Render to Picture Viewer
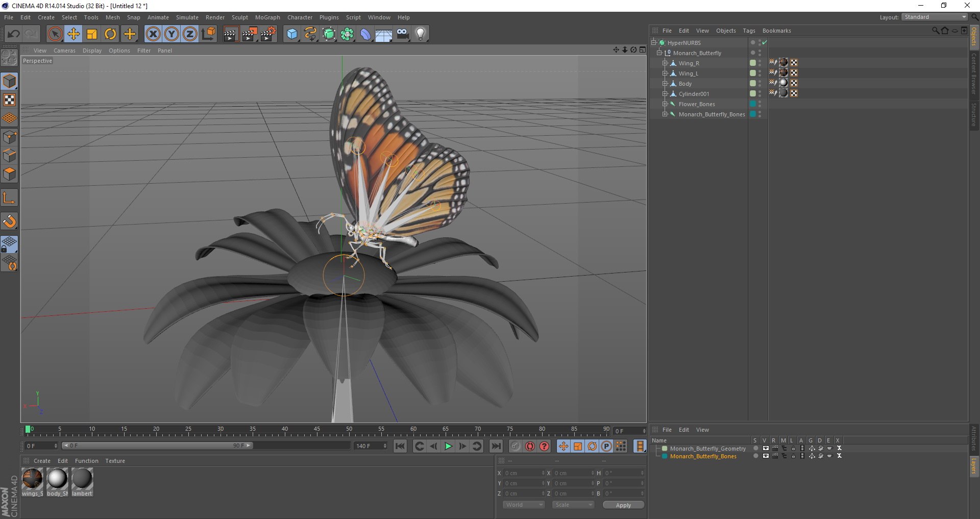The width and height of the screenshot is (980, 519). pyautogui.click(x=249, y=34)
